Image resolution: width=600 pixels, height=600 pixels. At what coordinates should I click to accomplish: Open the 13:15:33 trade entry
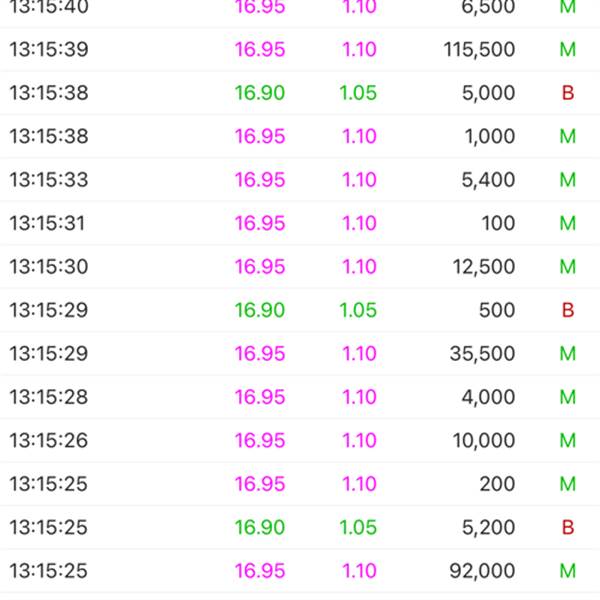[300, 180]
